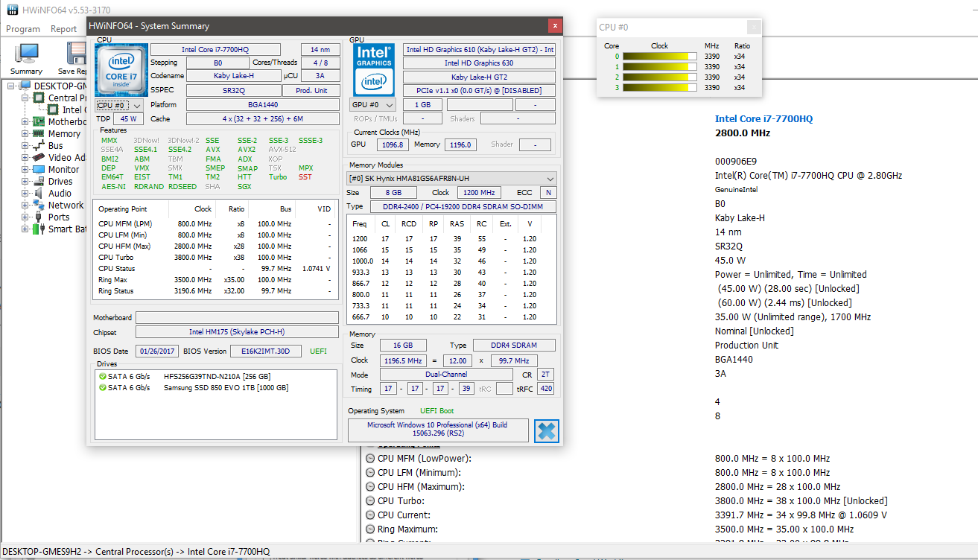The height and width of the screenshot is (560, 978).
Task: Select the Memory module icon in the tree
Action: 39,133
